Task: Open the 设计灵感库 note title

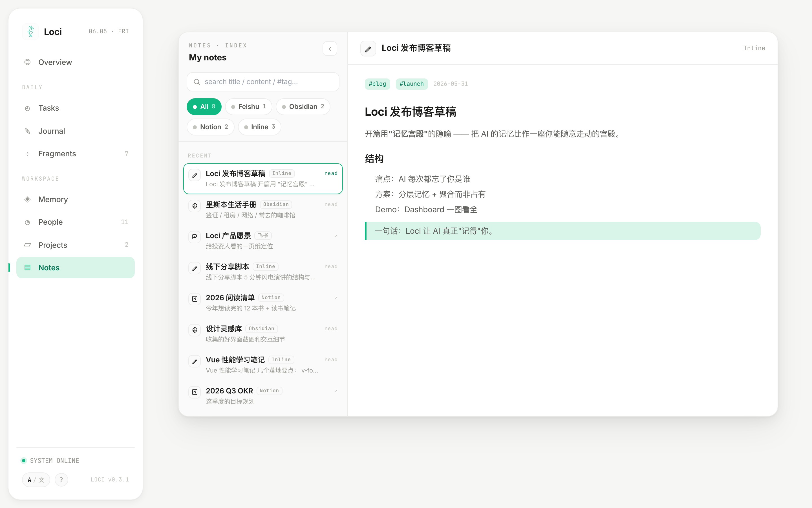Action: [x=224, y=329]
